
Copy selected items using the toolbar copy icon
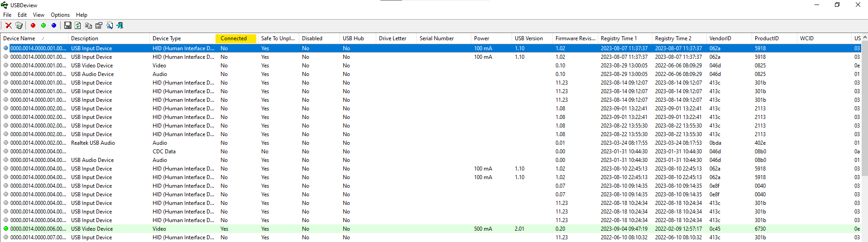pos(88,25)
